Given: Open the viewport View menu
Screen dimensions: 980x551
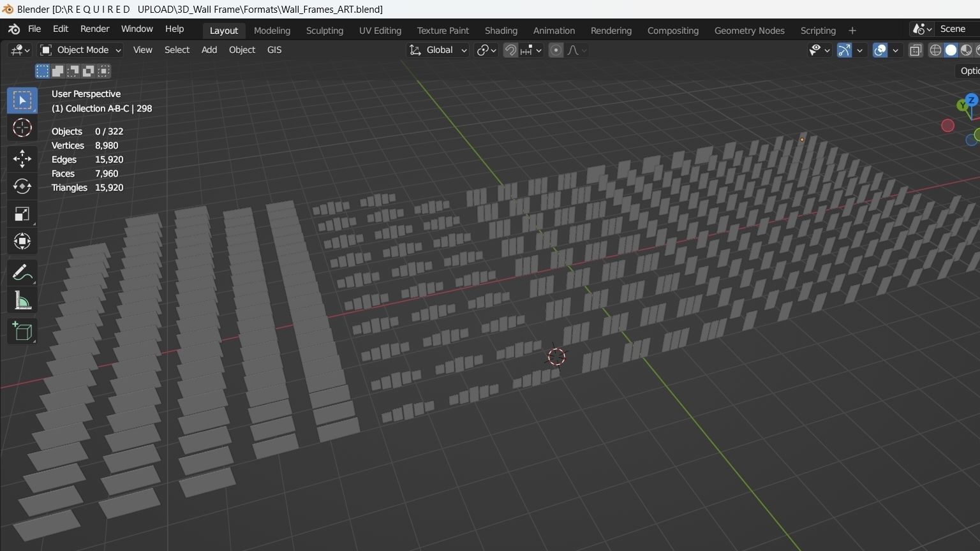Looking at the screenshot, I should (x=142, y=50).
